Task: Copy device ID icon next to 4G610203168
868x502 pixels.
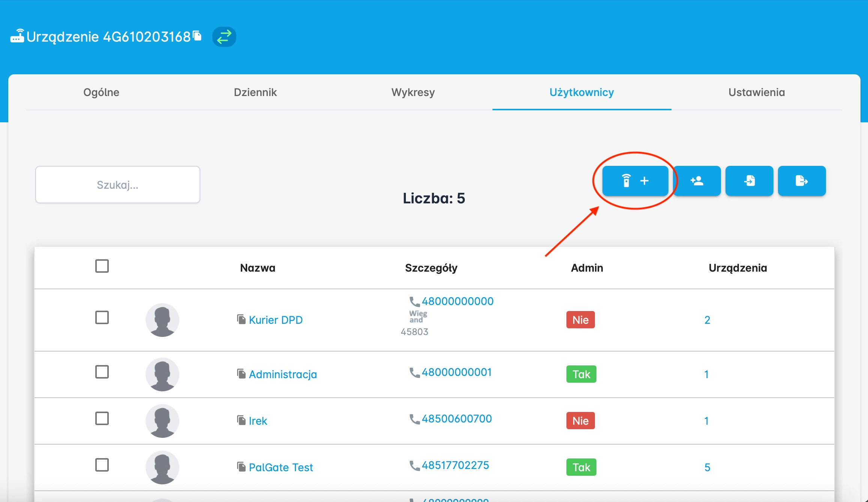Action: 197,36
